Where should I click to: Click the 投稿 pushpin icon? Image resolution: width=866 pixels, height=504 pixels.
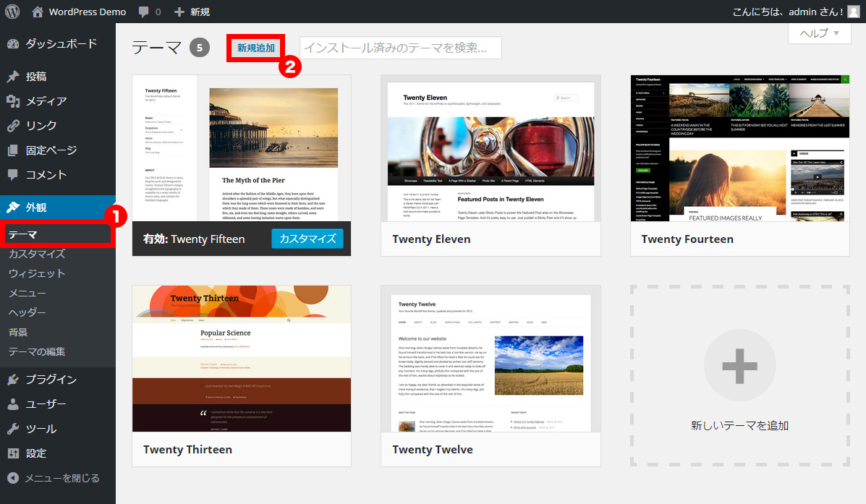point(13,77)
